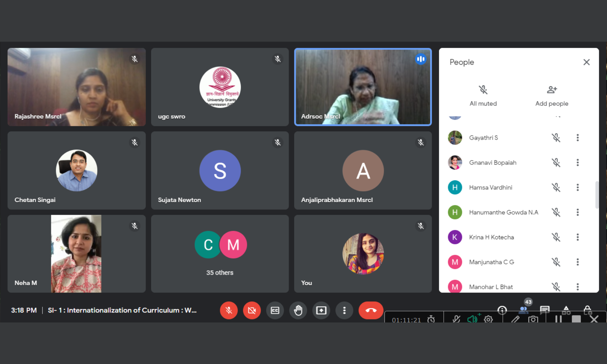Open meeting details info icon
The width and height of the screenshot is (607, 364).
point(502,310)
